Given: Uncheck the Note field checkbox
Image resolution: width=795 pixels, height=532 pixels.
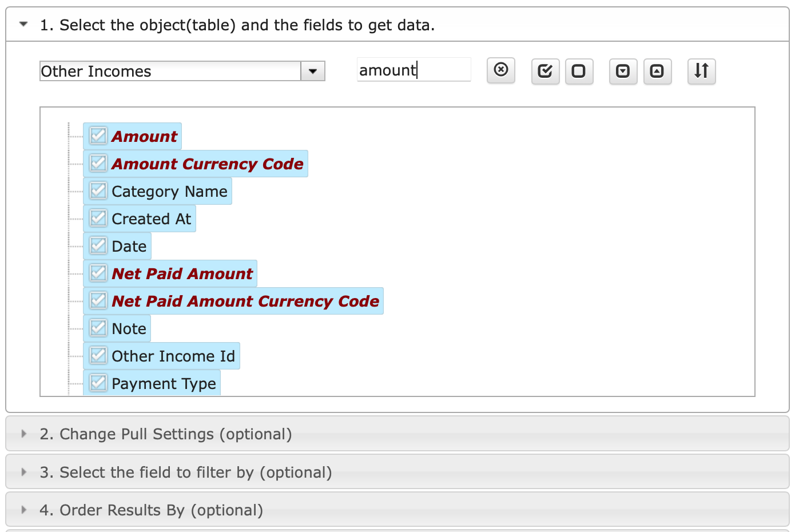Looking at the screenshot, I should 98,328.
